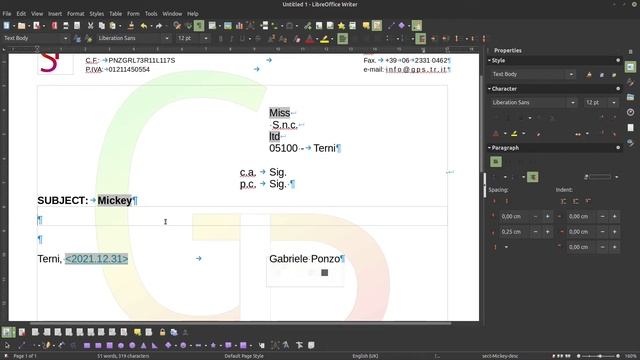Click the Insert Image icon
The width and height of the screenshot is (640, 360).
point(228,26)
